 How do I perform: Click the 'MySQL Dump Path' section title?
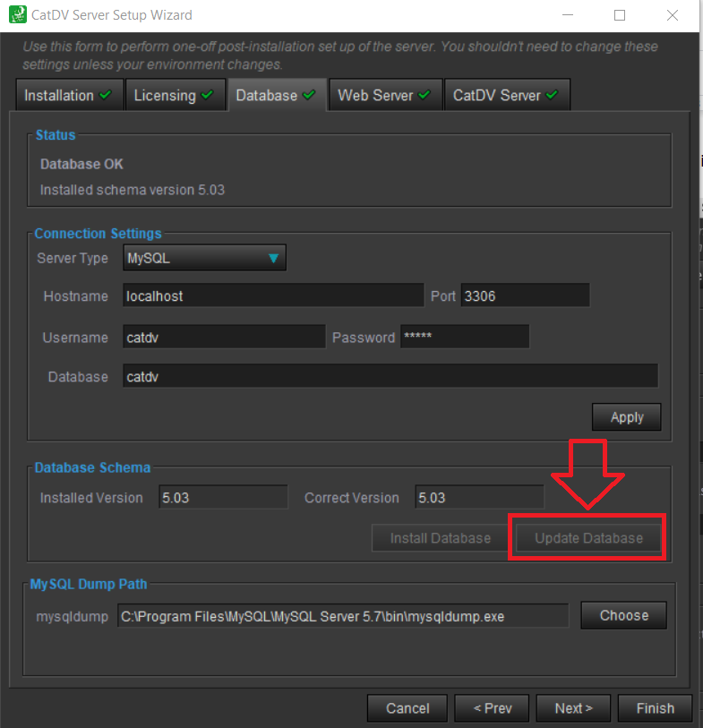click(89, 584)
